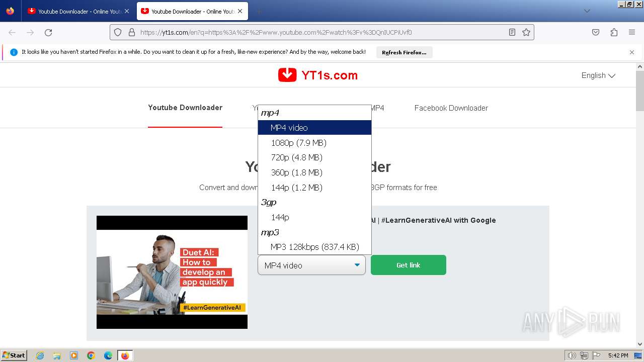Toggle reader view icon in address bar
The width and height of the screenshot is (644, 362).
pyautogui.click(x=512, y=32)
